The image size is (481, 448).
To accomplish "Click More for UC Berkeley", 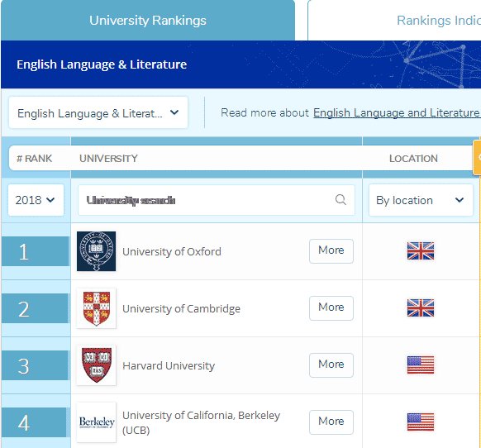I will pos(331,422).
